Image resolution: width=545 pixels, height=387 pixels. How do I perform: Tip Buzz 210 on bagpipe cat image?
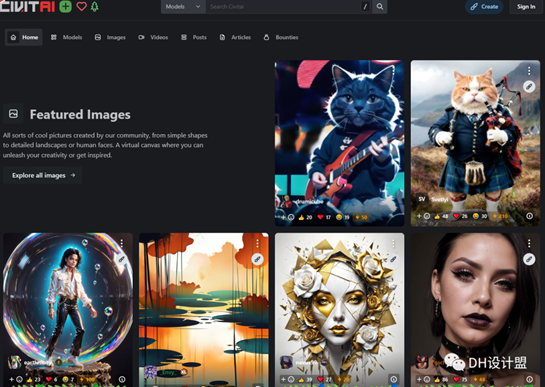coord(500,216)
